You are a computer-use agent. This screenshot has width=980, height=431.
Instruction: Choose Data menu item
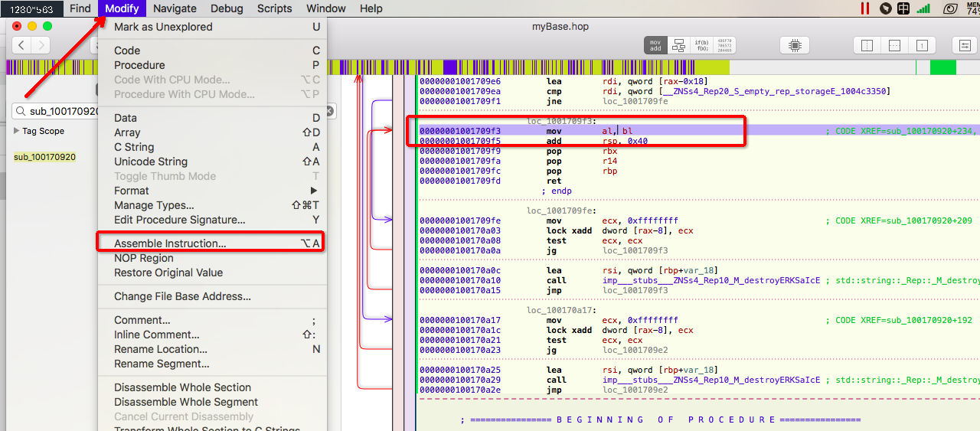coord(212,118)
